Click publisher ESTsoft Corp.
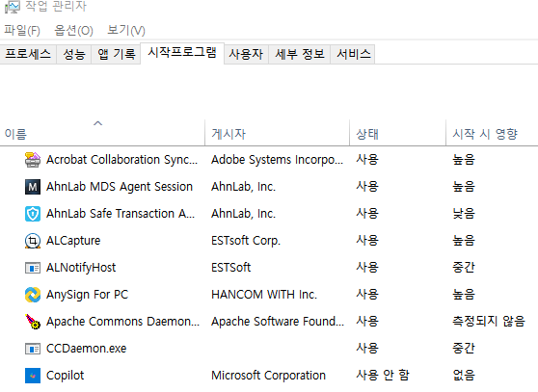This screenshot has height=392, width=538. click(246, 241)
